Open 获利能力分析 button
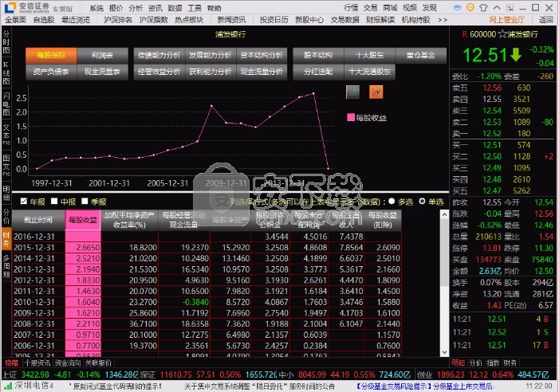This screenshot has width=559, height=392. click(211, 72)
